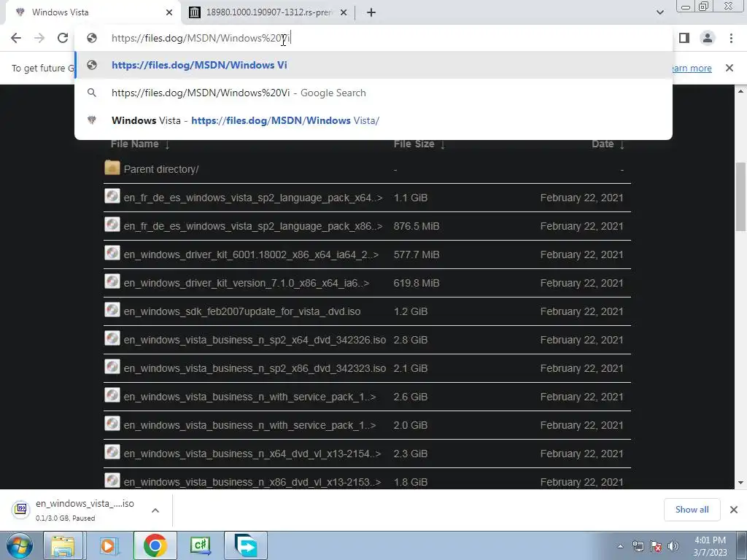Click Show all downloads button

[692, 510]
